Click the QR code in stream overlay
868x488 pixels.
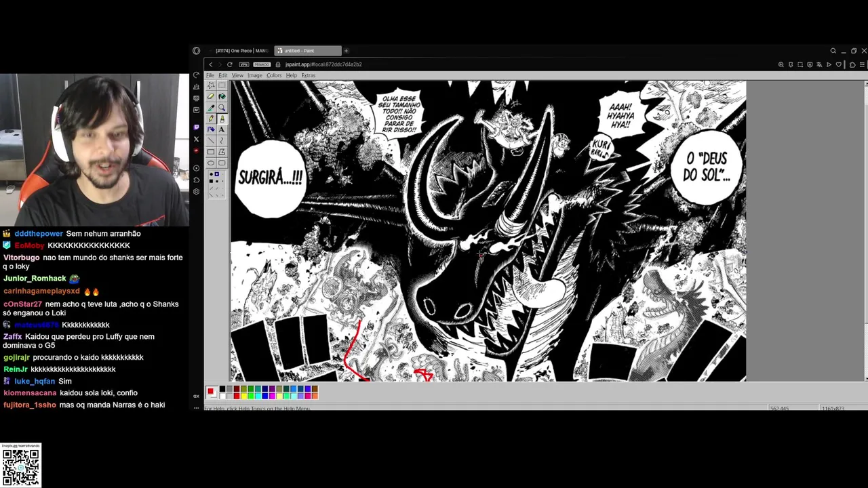21,467
